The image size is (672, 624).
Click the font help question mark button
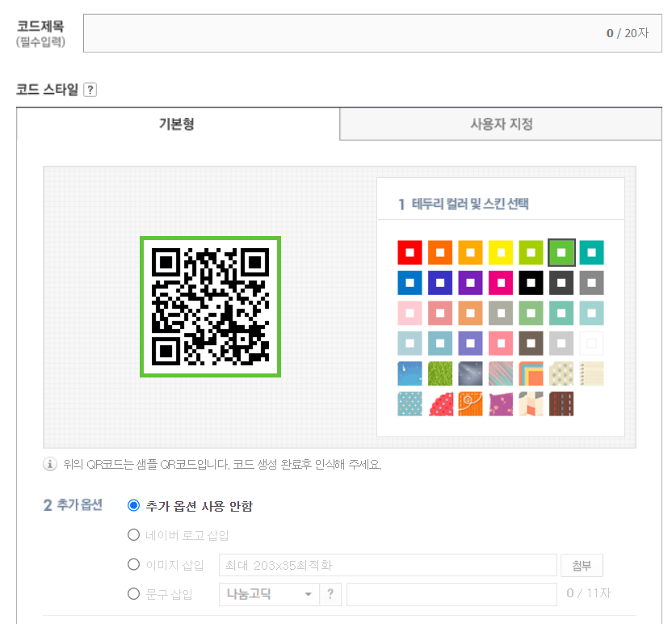tap(330, 594)
